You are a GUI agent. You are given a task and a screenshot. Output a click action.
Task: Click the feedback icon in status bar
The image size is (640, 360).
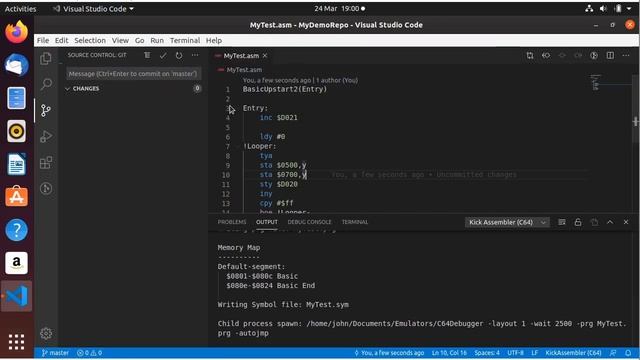613,353
